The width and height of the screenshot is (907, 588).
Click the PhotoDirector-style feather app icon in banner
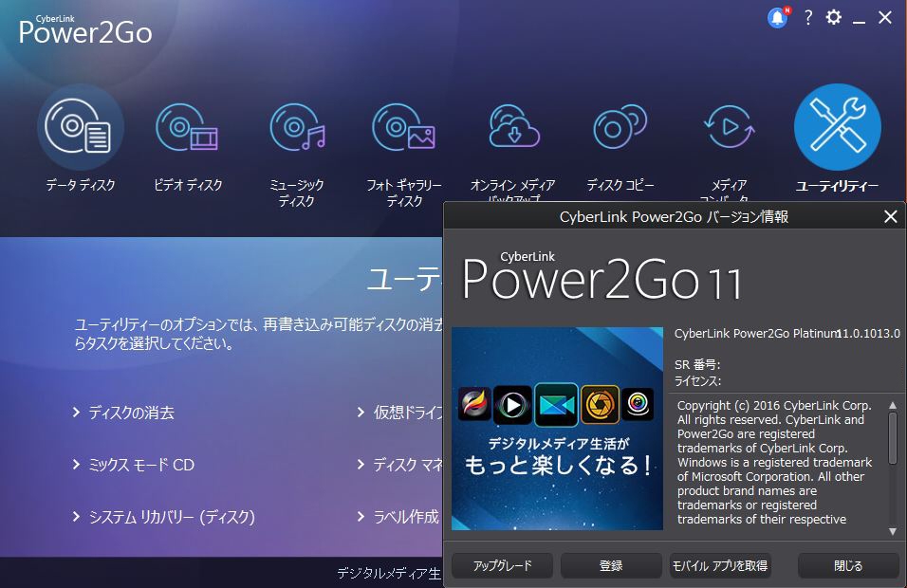click(474, 404)
